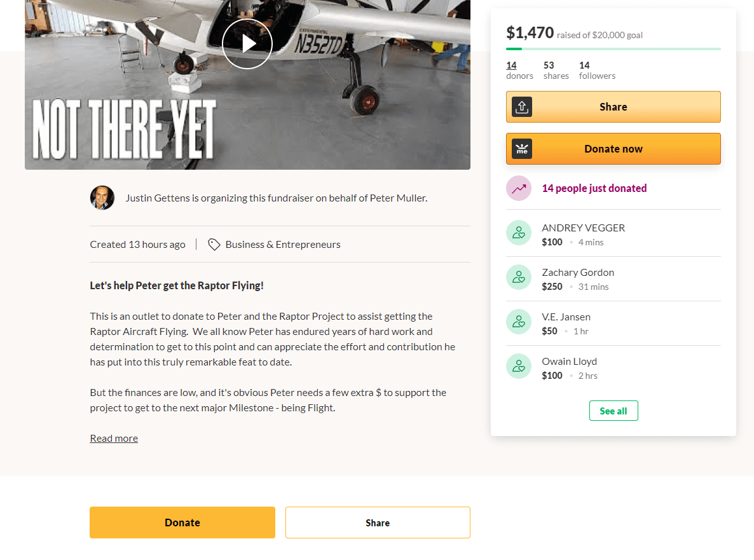Click the GoFundMe icon on Donate now
The width and height of the screenshot is (754, 560).
point(522,149)
